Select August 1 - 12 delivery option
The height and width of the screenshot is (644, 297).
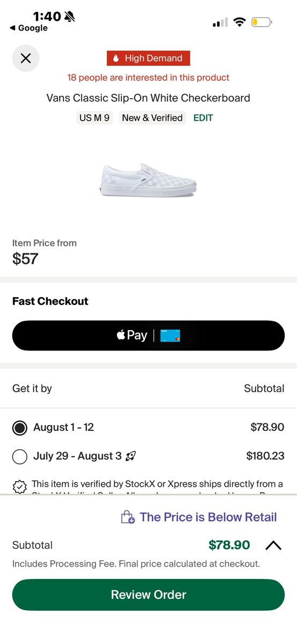(148, 428)
